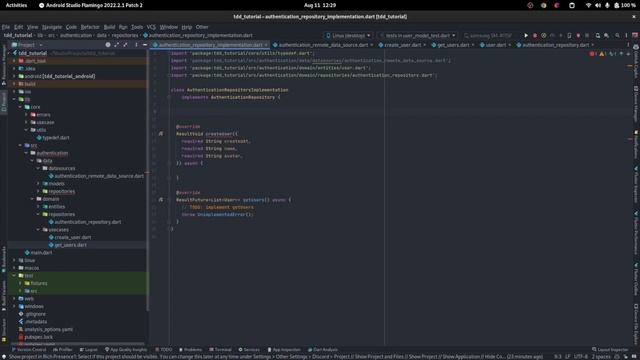Open the Logcat tool window
Viewport: 640px width, 360px height.
pos(89,349)
